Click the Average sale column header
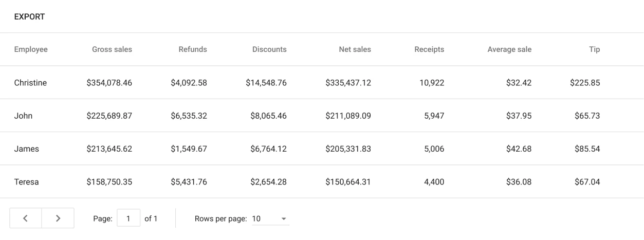Image resolution: width=644 pixels, height=240 pixels. (x=509, y=50)
